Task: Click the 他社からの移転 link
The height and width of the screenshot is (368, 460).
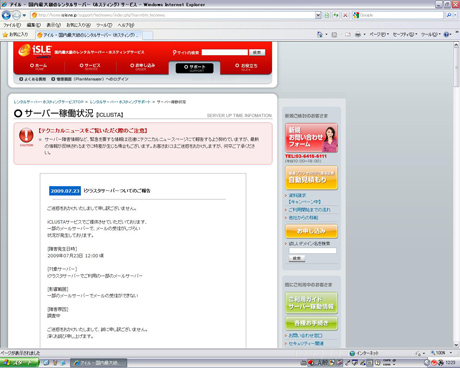Action: pyautogui.click(x=303, y=218)
